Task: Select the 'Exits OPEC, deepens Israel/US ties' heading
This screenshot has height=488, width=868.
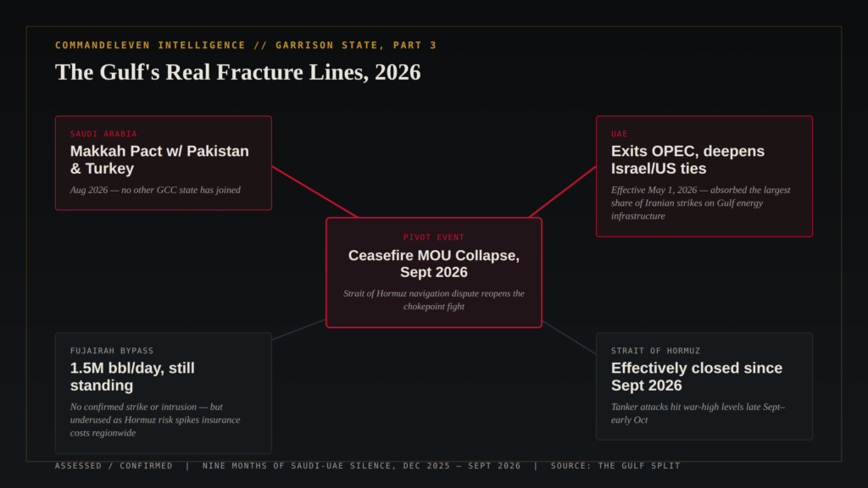Action: (x=687, y=159)
